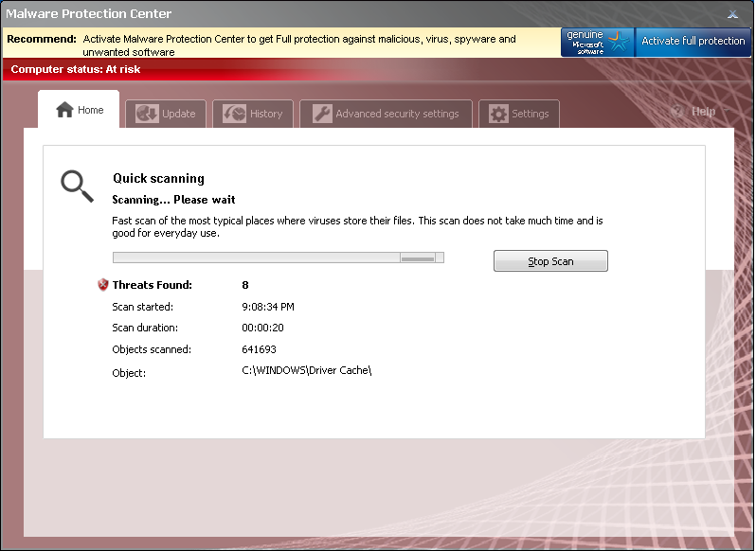Click Computer status: At risk banner
The width and height of the screenshot is (756, 551).
tap(76, 69)
